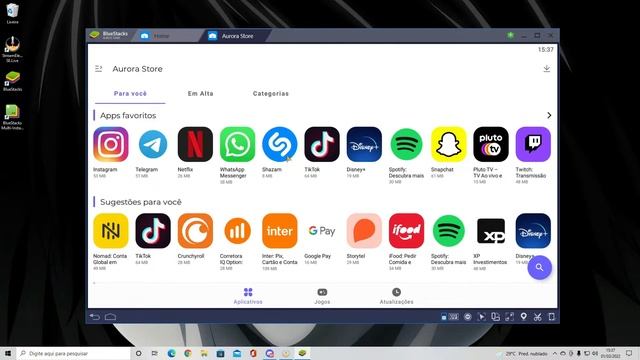Open the Pluto TV app icon

coord(491,144)
